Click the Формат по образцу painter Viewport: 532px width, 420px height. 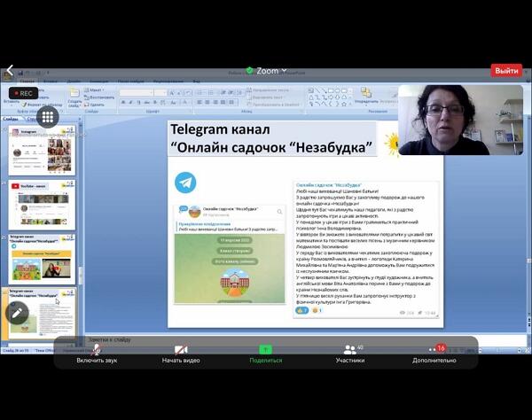[x=42, y=105]
